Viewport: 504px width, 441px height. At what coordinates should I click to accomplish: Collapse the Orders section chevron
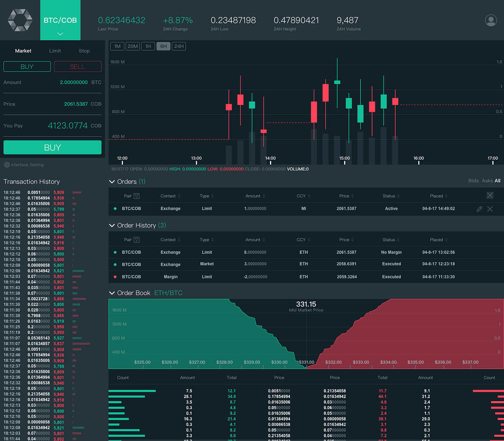tap(112, 182)
